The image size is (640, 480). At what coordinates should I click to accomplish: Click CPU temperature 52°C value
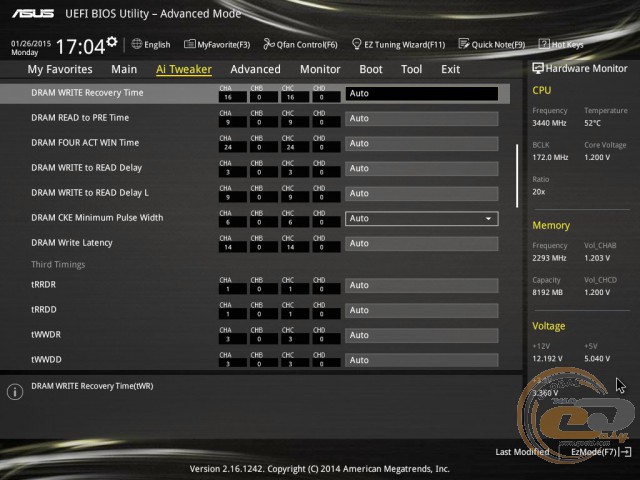pyautogui.click(x=593, y=123)
